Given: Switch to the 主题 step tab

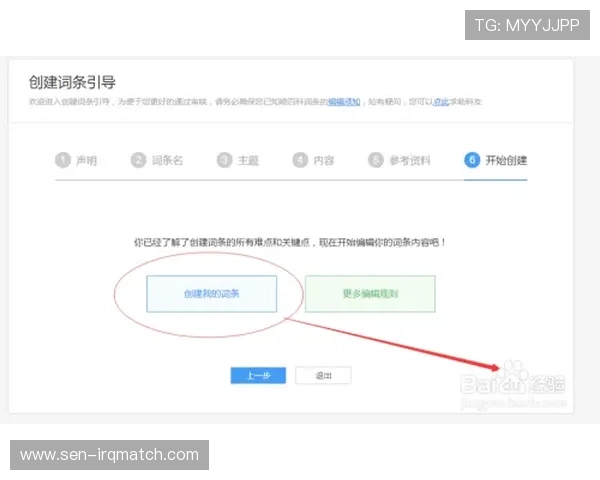Looking at the screenshot, I should (238, 160).
